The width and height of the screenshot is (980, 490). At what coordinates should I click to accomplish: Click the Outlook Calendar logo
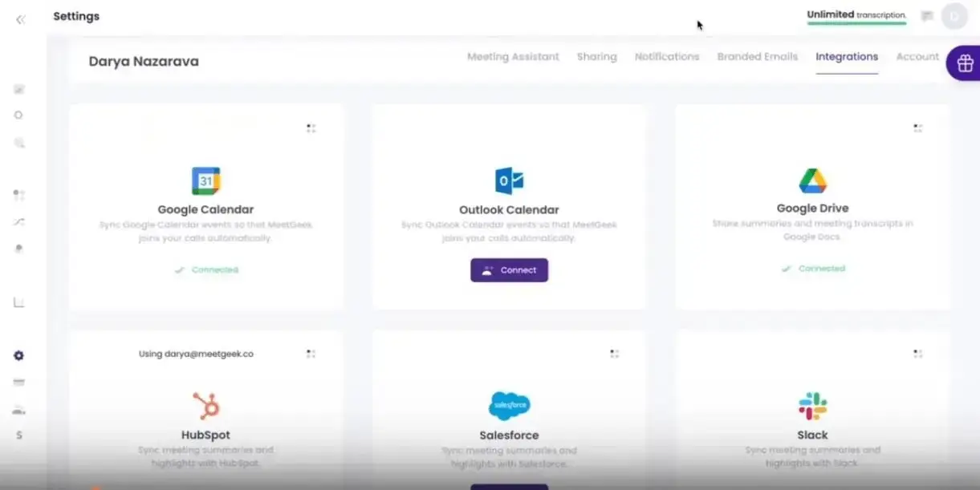pyautogui.click(x=509, y=181)
